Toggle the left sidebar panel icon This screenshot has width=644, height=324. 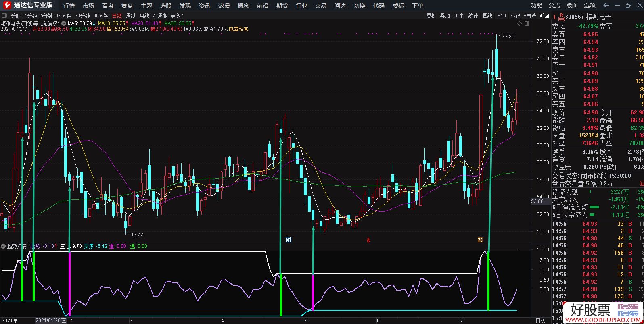coord(4,16)
